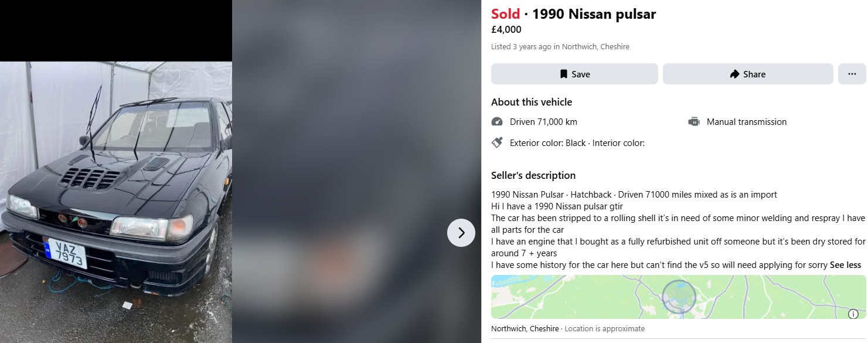Viewport: 868px width, 343px height.
Task: Click the exterior color paintbrush icon
Action: (497, 142)
